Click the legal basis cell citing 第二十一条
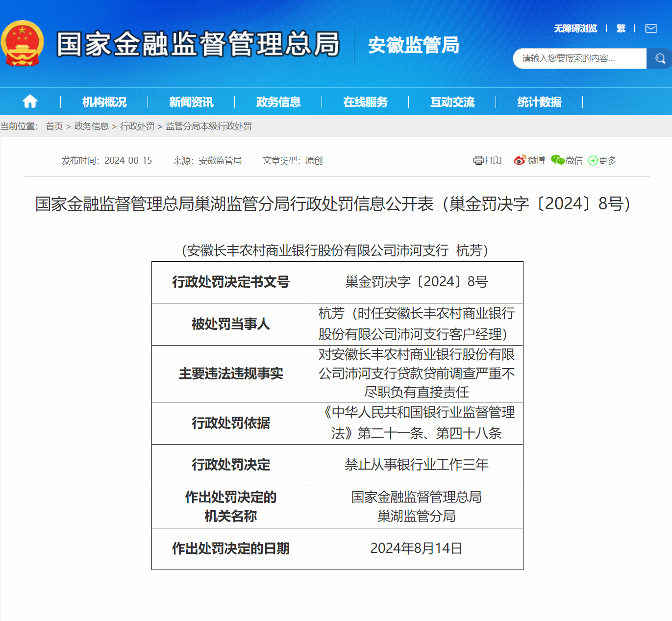This screenshot has height=621, width=672. 417,423
